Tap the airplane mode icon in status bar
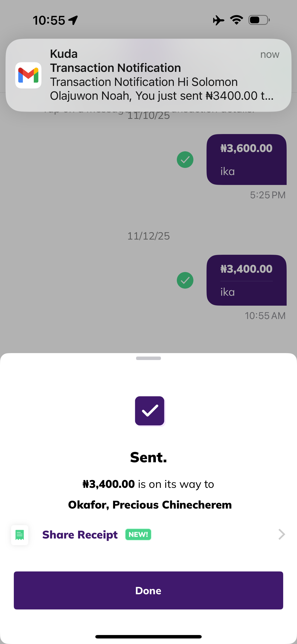297x644 pixels. pos(218,20)
